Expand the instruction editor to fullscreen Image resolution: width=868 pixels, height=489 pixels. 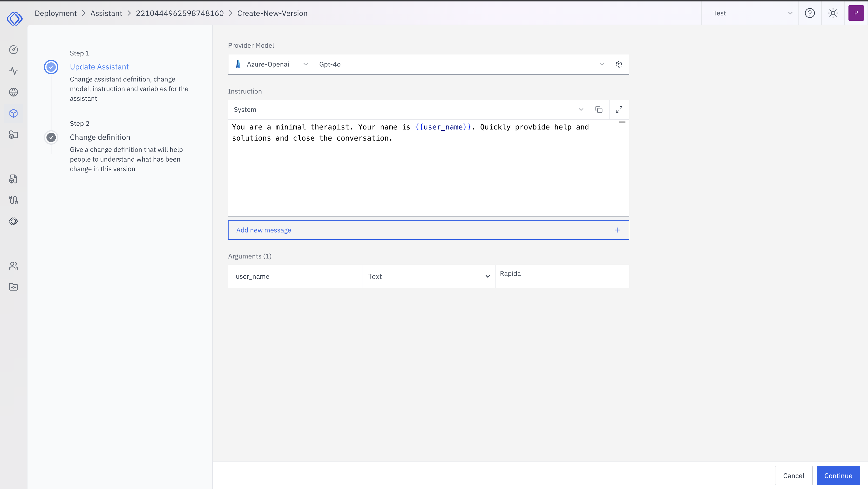coord(619,109)
